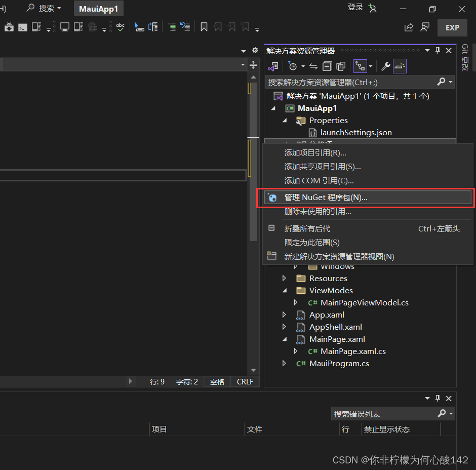Click CRLF line ending indicator
This screenshot has width=476, height=470.
pos(245,382)
